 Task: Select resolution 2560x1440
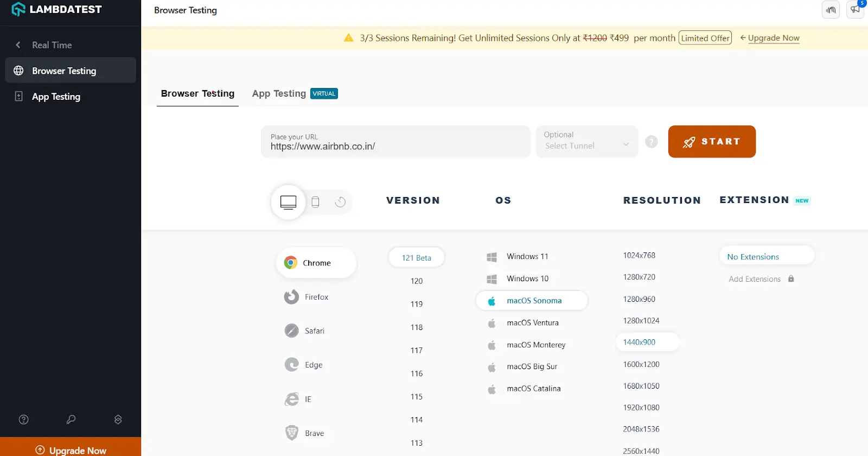coord(641,451)
